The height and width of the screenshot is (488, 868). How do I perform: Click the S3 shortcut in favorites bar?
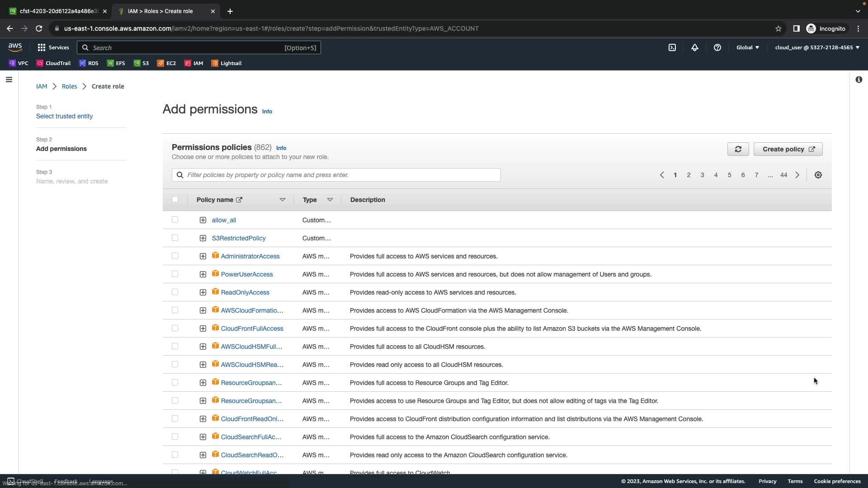click(x=141, y=63)
